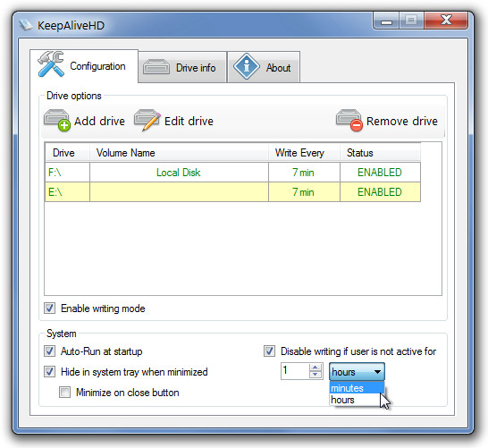Click the Add drive button label
Screen dimensions: 488x448
[x=99, y=121]
